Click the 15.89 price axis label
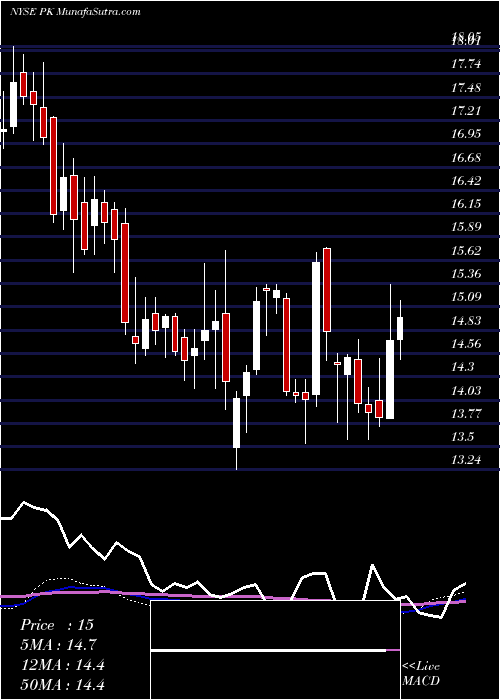Screen dimensions: 500x700 coord(466,227)
